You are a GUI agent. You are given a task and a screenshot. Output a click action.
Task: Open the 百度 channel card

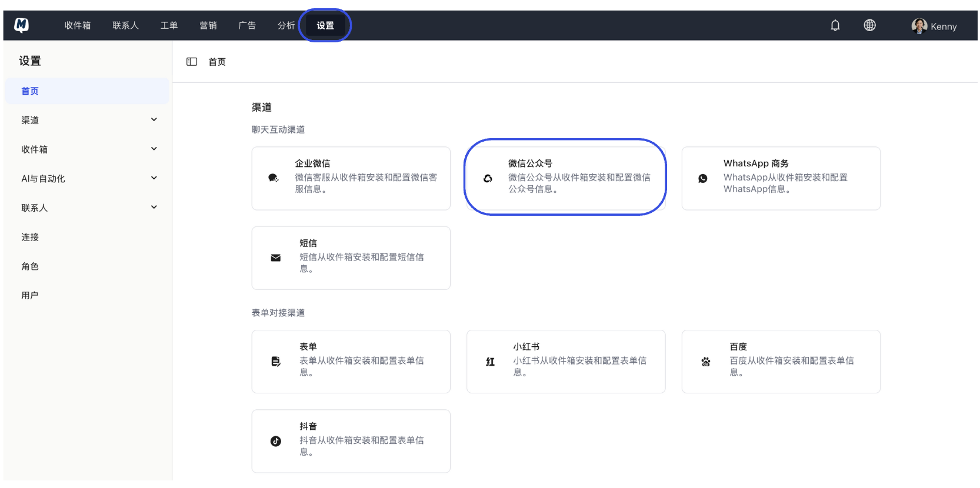tap(781, 362)
